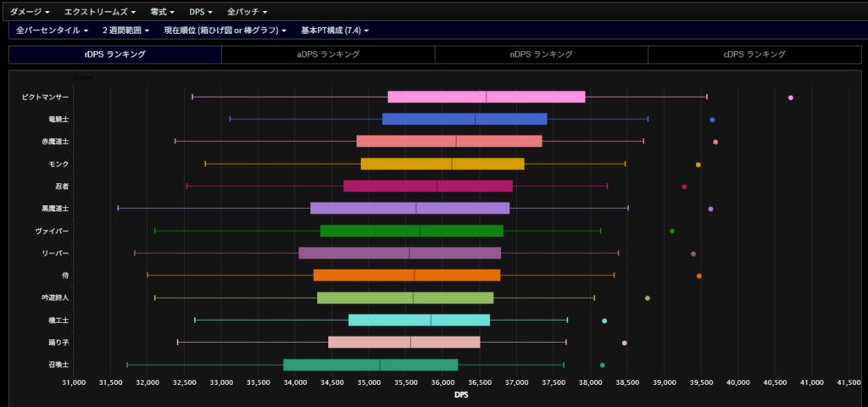
Task: Switch to the nDPS ランキング tab
Action: [x=541, y=54]
